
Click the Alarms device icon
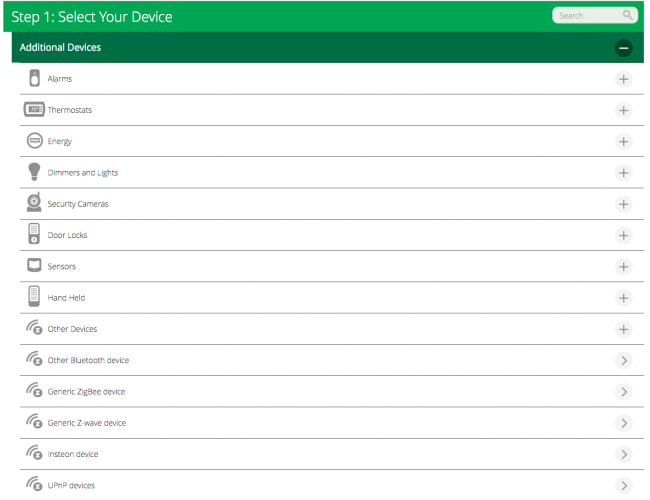(x=34, y=78)
